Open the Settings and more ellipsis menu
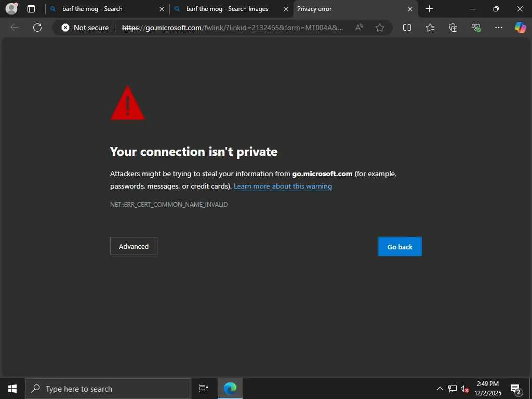This screenshot has width=532, height=399. tap(499, 28)
